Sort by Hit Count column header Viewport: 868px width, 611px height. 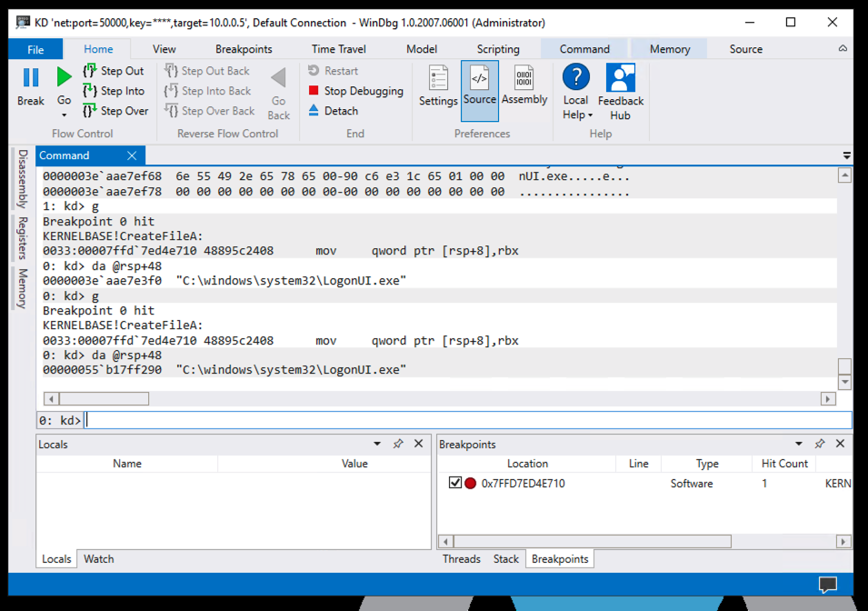[x=783, y=464]
